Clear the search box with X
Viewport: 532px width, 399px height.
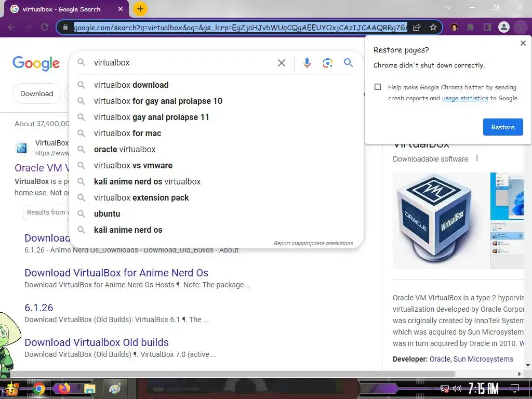click(281, 63)
